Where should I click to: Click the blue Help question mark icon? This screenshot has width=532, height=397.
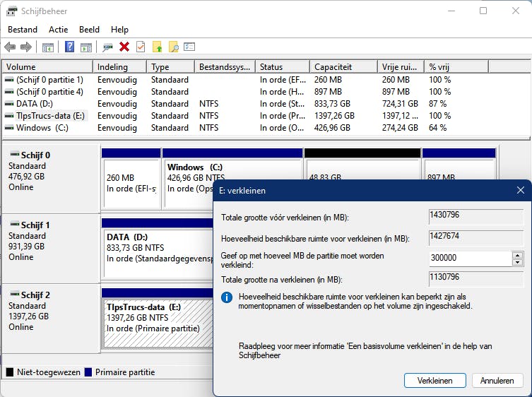(69, 47)
